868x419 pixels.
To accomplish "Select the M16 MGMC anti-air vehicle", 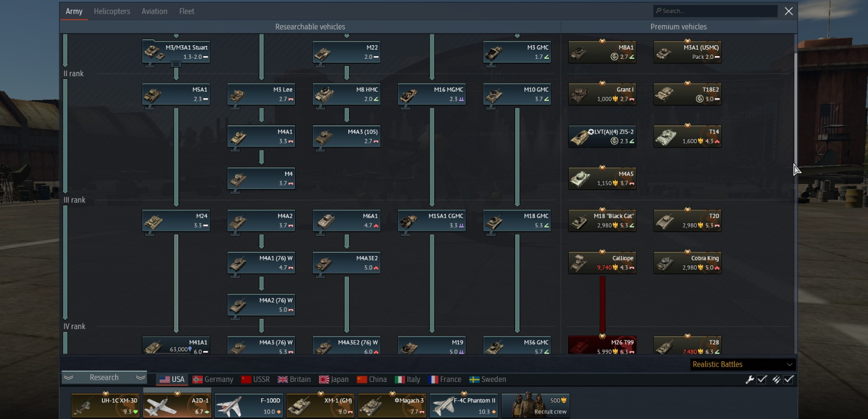I will pyautogui.click(x=432, y=94).
